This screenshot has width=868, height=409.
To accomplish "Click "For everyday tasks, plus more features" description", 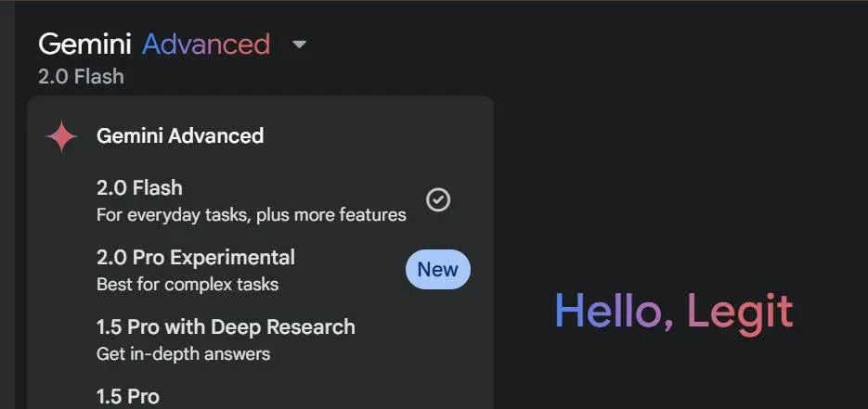I will 251,215.
